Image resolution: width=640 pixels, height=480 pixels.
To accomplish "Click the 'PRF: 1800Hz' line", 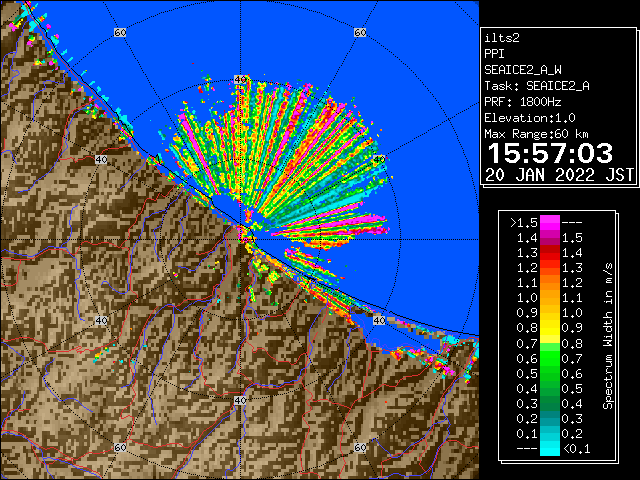I will pos(522,102).
